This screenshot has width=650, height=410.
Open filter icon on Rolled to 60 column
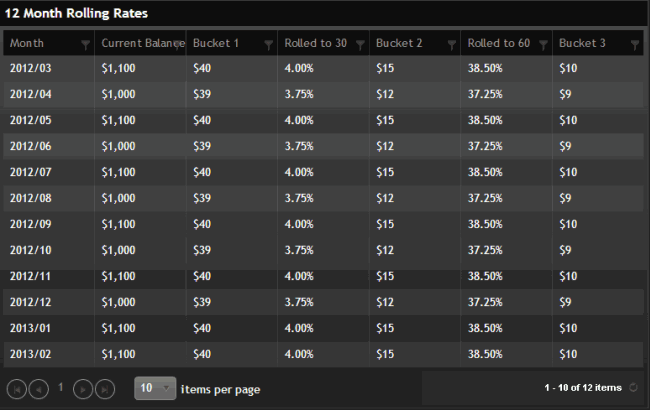pos(543,44)
